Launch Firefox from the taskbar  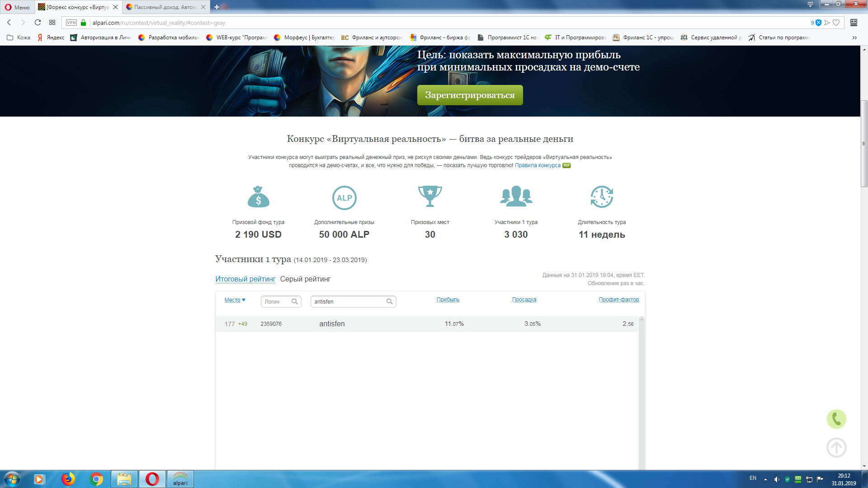68,479
